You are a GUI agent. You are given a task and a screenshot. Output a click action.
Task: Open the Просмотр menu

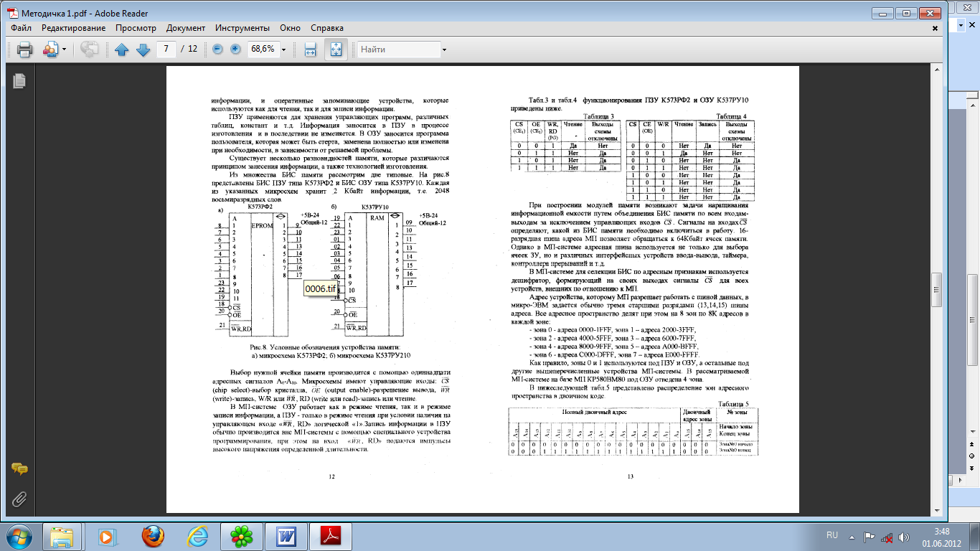(138, 28)
